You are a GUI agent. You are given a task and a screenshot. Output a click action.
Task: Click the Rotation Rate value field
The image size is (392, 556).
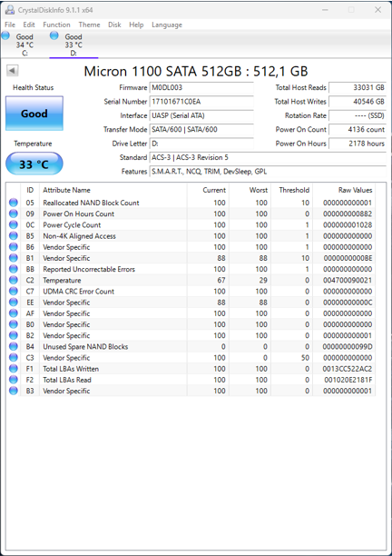tap(358, 115)
